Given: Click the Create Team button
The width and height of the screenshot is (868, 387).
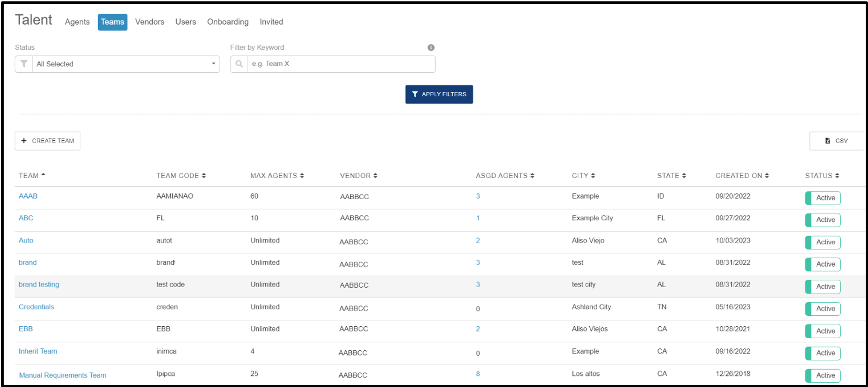Looking at the screenshot, I should click(47, 141).
